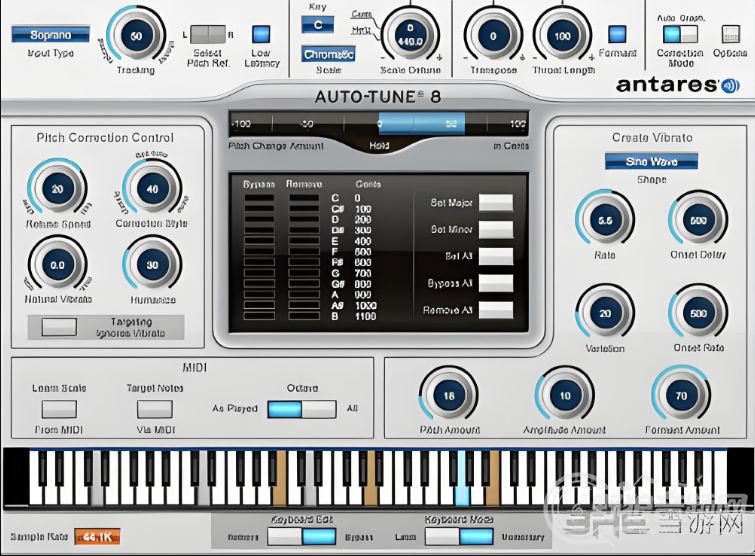Switch the Auto/Graph Correction Mode selector

click(680, 34)
